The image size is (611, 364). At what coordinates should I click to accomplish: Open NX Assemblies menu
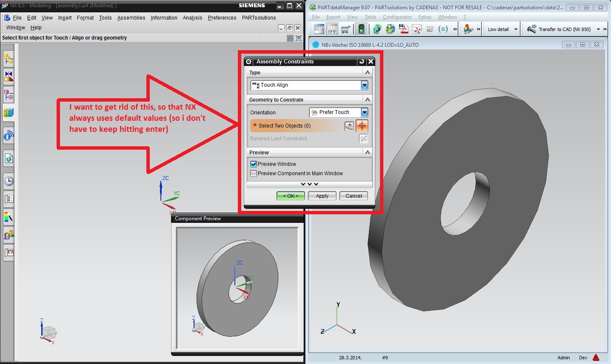tap(131, 18)
